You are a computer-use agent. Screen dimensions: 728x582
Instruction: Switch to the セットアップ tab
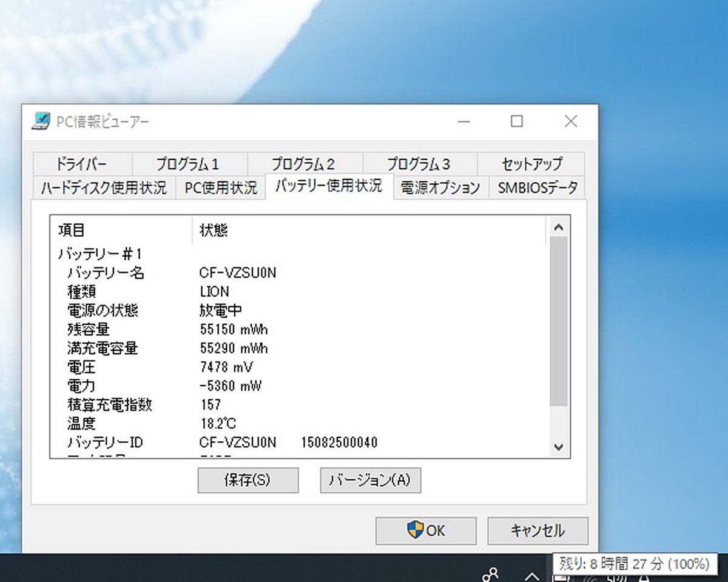pyautogui.click(x=531, y=164)
